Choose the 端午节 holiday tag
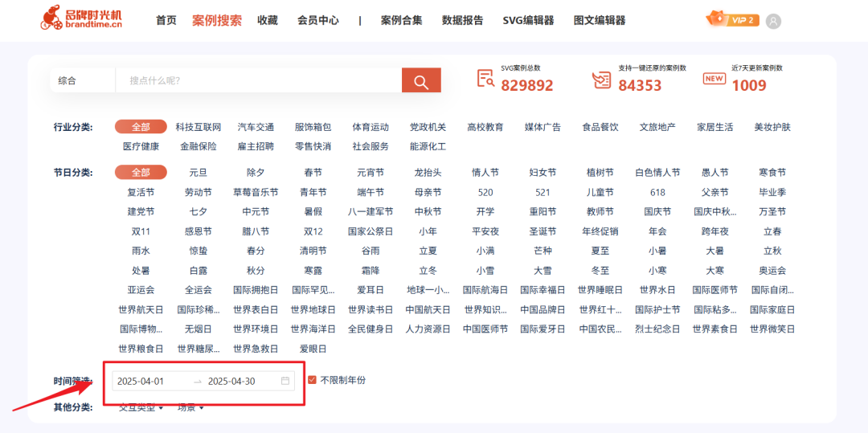The width and height of the screenshot is (868, 433). [x=371, y=193]
